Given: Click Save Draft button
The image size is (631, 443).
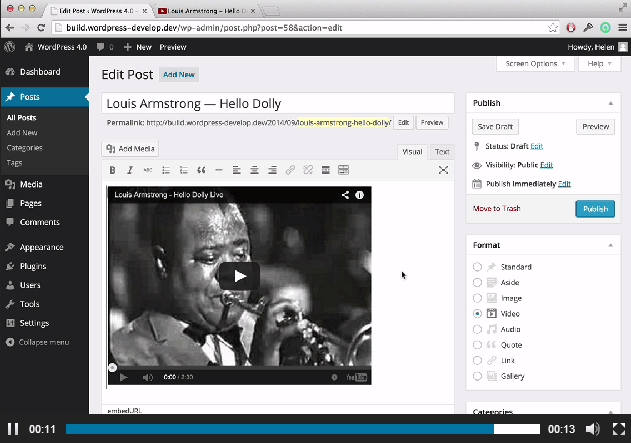Looking at the screenshot, I should point(495,127).
